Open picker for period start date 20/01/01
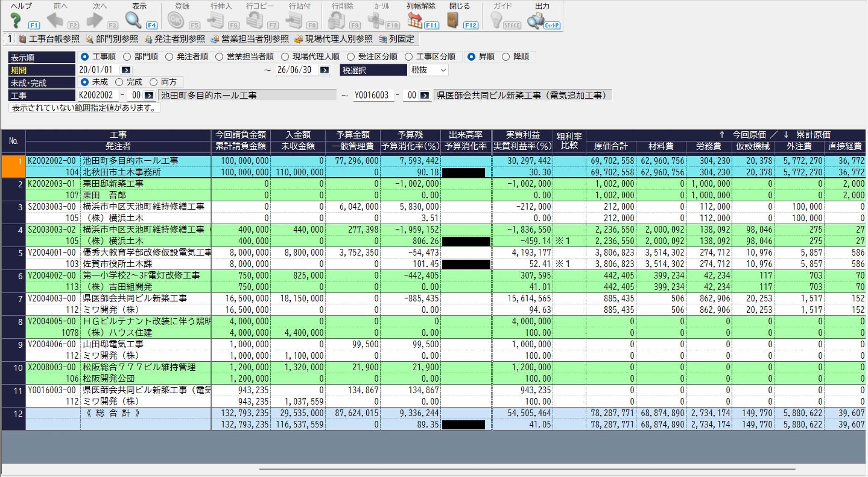Image resolution: width=868 pixels, height=477 pixels. pyautogui.click(x=126, y=70)
